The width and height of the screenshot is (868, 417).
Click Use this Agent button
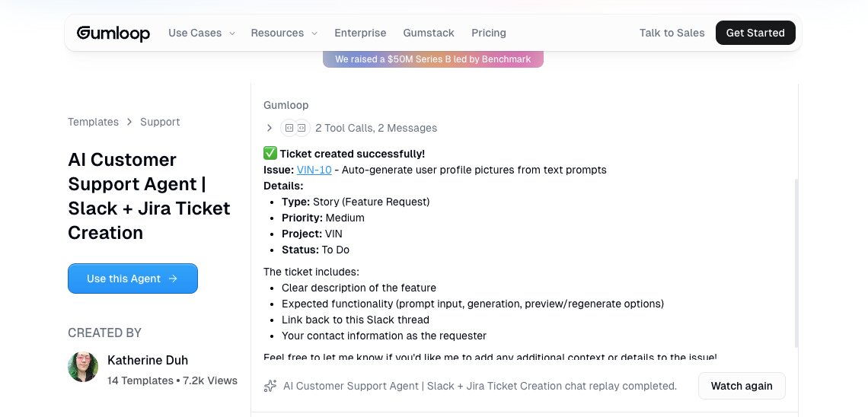(x=132, y=279)
